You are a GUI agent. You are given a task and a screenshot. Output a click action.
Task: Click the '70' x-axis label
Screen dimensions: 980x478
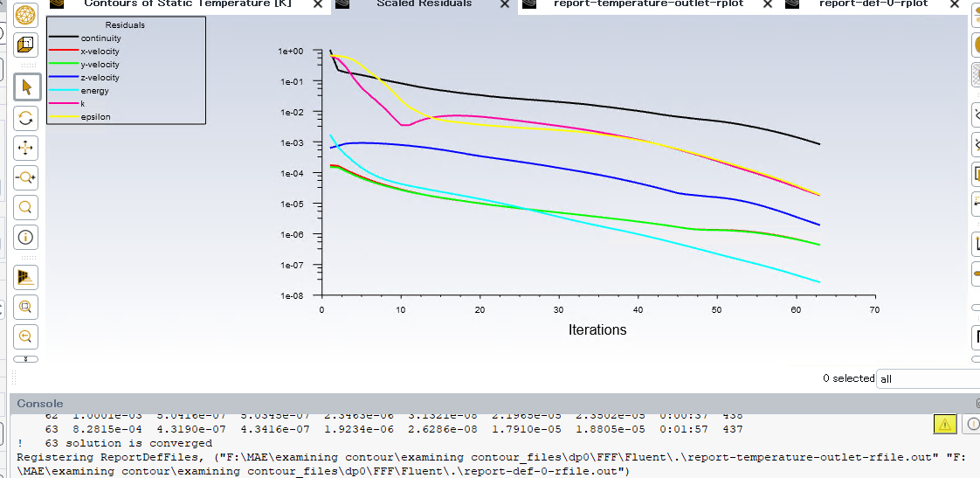pyautogui.click(x=874, y=309)
